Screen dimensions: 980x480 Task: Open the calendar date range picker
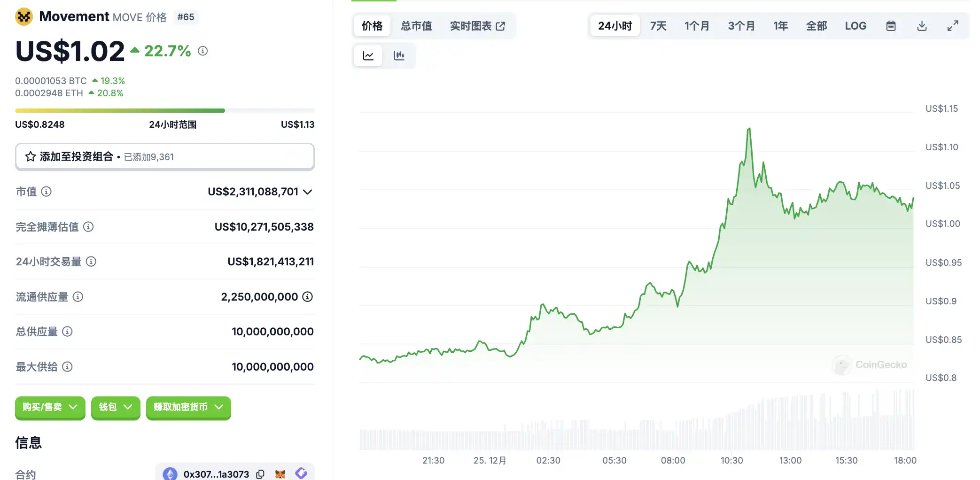[x=890, y=26]
